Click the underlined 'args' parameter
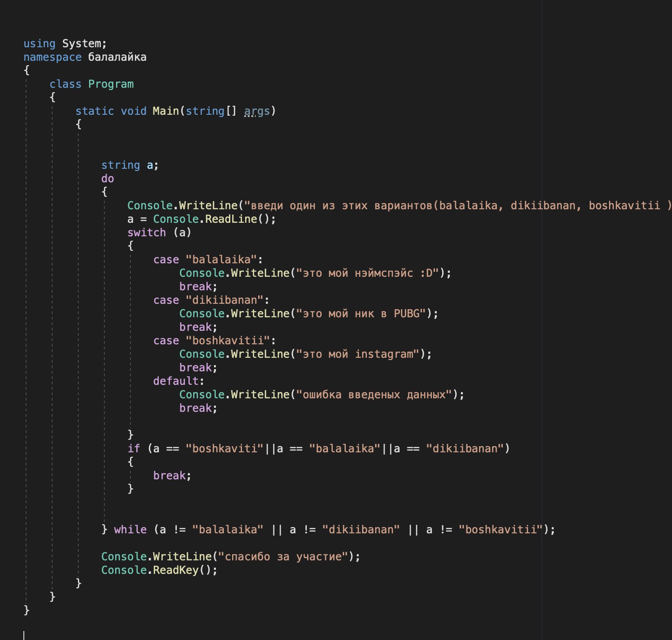 [x=257, y=111]
